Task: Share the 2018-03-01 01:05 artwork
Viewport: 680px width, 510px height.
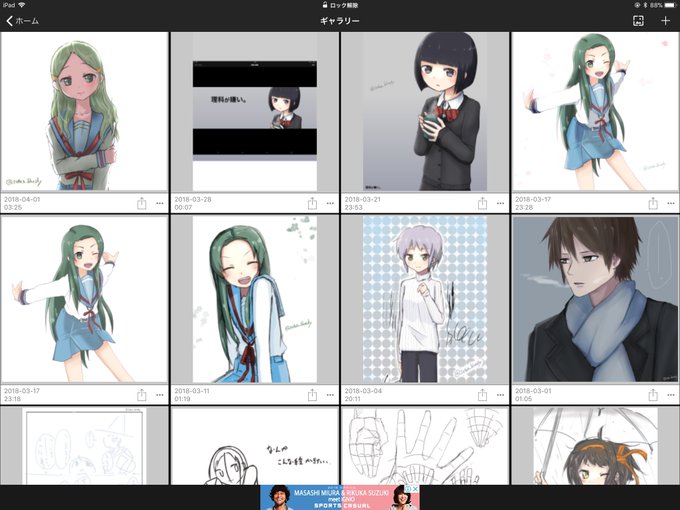Action: click(653, 395)
